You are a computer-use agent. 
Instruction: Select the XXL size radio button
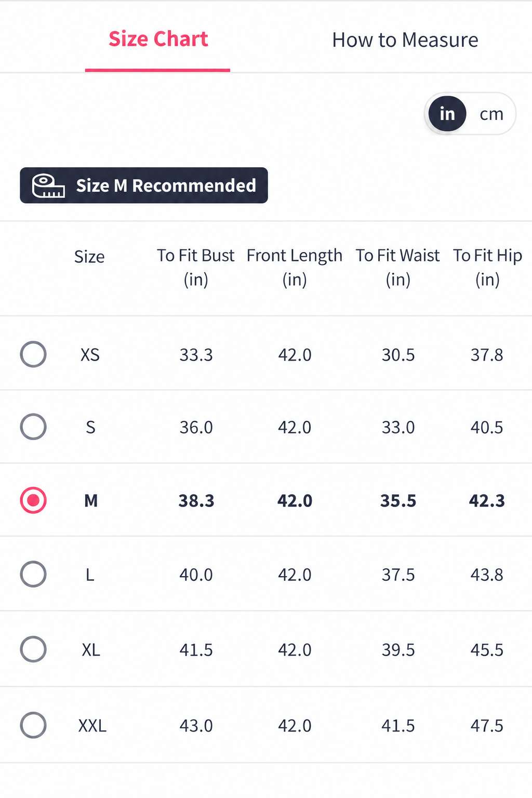click(33, 725)
